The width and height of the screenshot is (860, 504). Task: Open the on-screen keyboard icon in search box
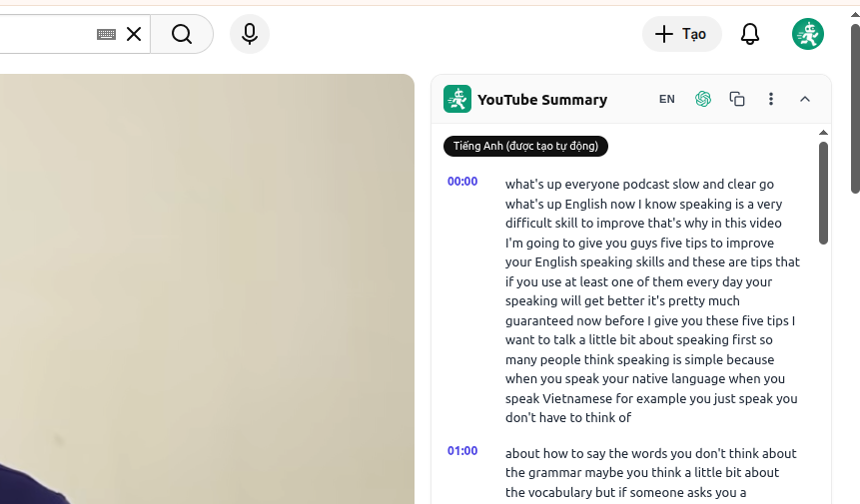(x=106, y=35)
